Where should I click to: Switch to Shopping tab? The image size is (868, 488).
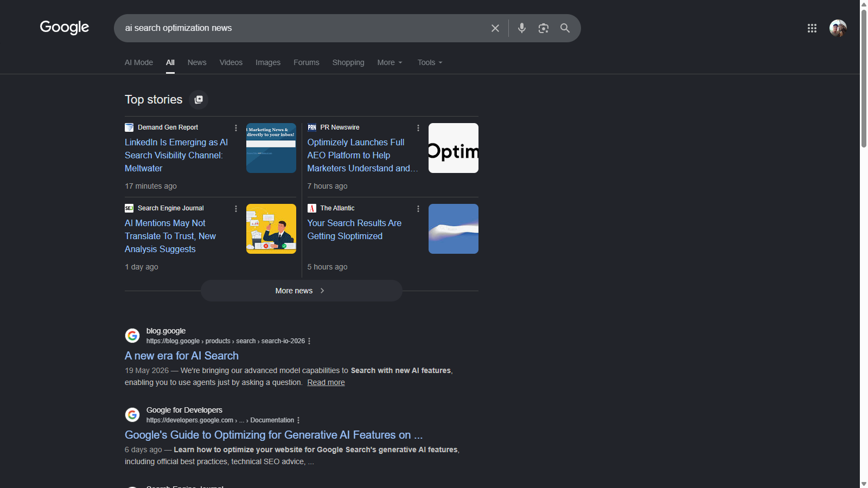pyautogui.click(x=348, y=62)
